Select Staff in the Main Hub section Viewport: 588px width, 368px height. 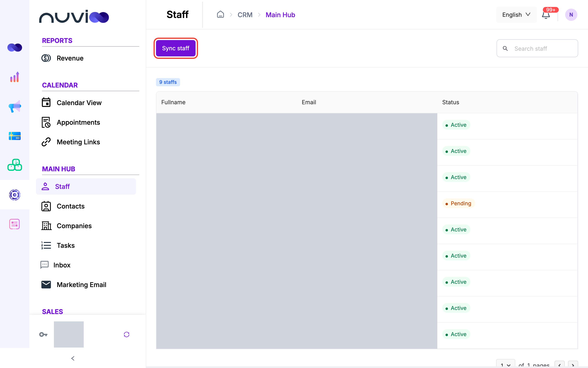(x=86, y=186)
